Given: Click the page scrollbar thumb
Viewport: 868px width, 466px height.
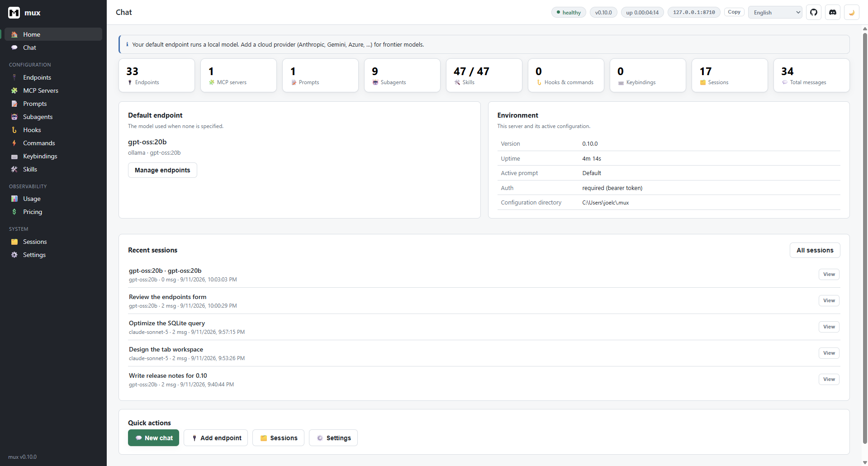Looking at the screenshot, I should (865, 238).
